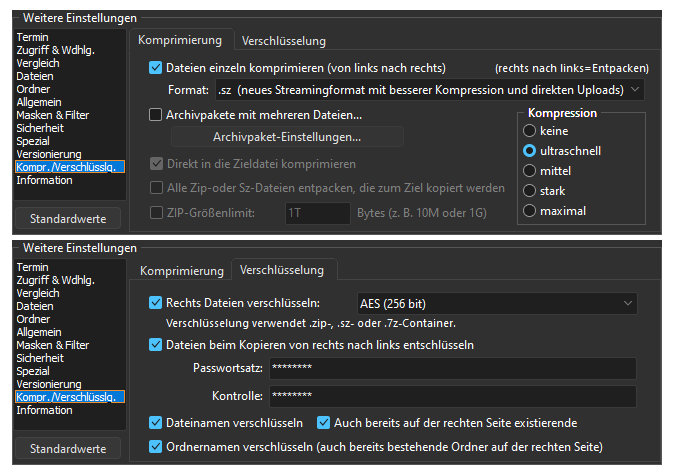Uncheck 'Dateinamen verschlüsseln' checkbox

pyautogui.click(x=155, y=423)
